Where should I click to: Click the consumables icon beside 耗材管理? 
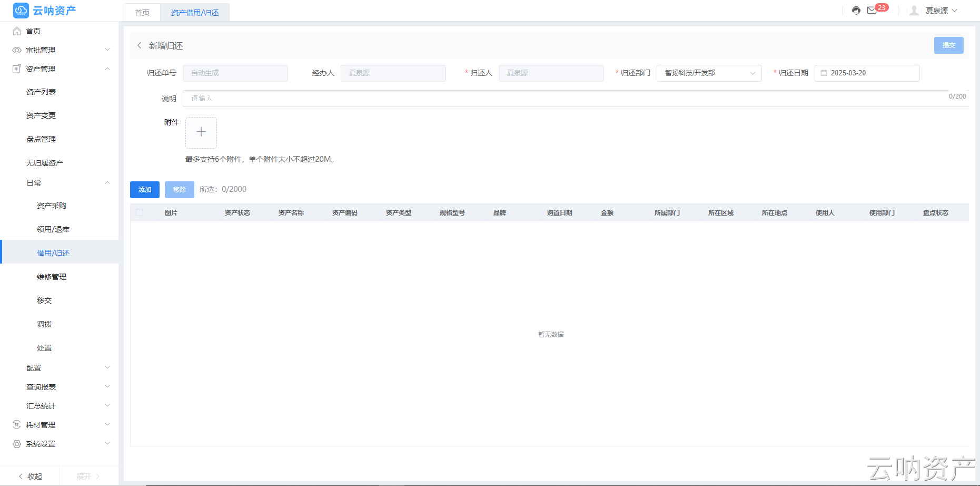[17, 425]
